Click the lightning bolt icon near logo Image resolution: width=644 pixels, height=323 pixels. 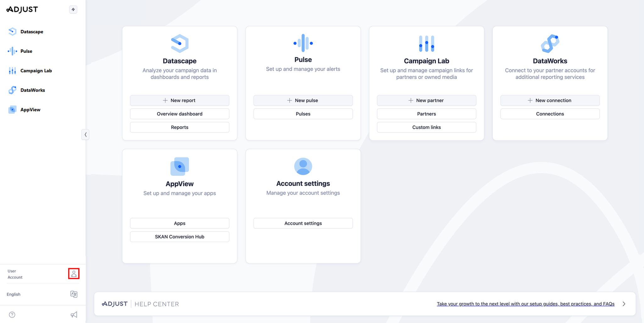coord(73,9)
